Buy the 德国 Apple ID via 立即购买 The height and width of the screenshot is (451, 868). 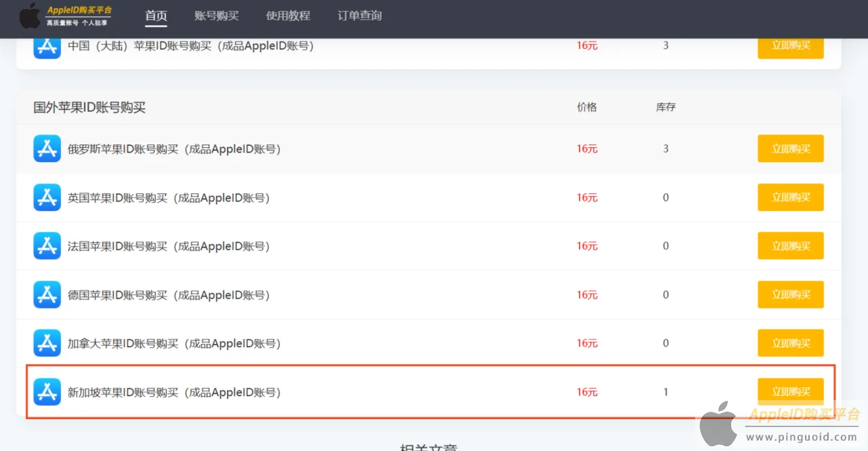[791, 295]
